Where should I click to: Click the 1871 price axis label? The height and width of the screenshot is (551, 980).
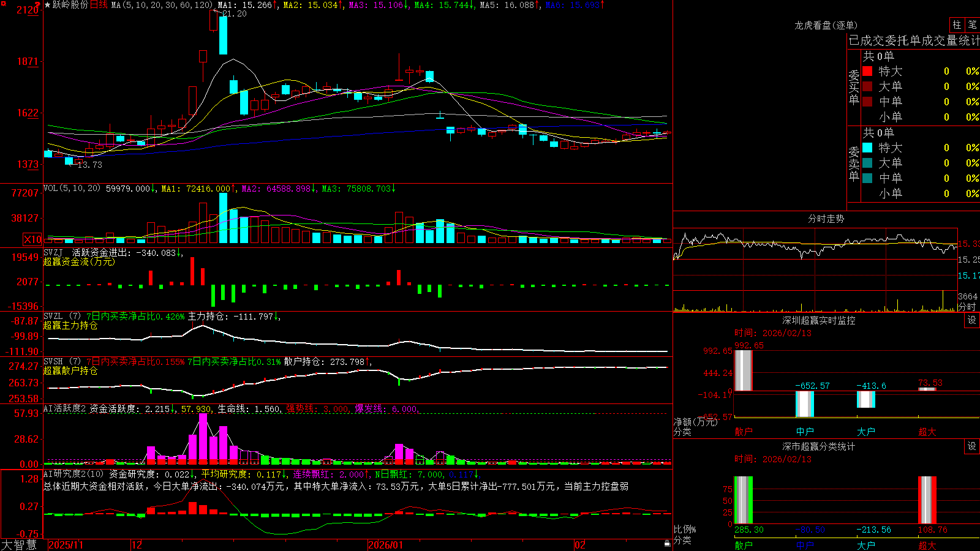click(x=28, y=61)
